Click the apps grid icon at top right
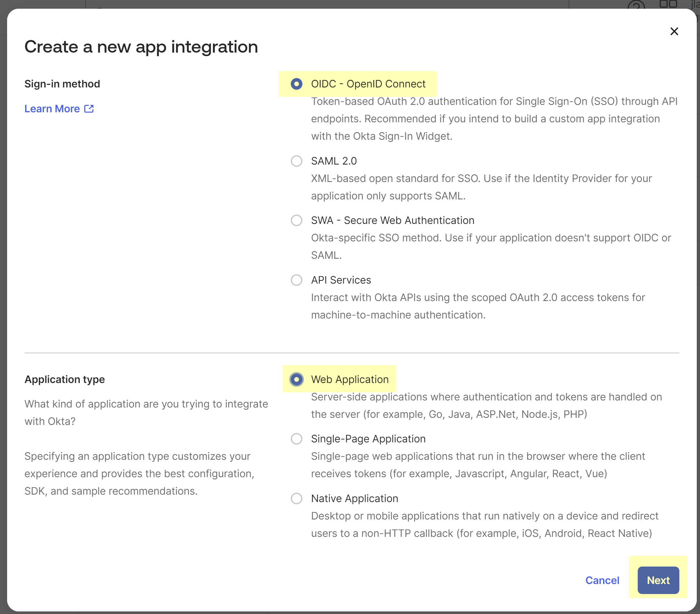The image size is (700, 614). (x=668, y=4)
